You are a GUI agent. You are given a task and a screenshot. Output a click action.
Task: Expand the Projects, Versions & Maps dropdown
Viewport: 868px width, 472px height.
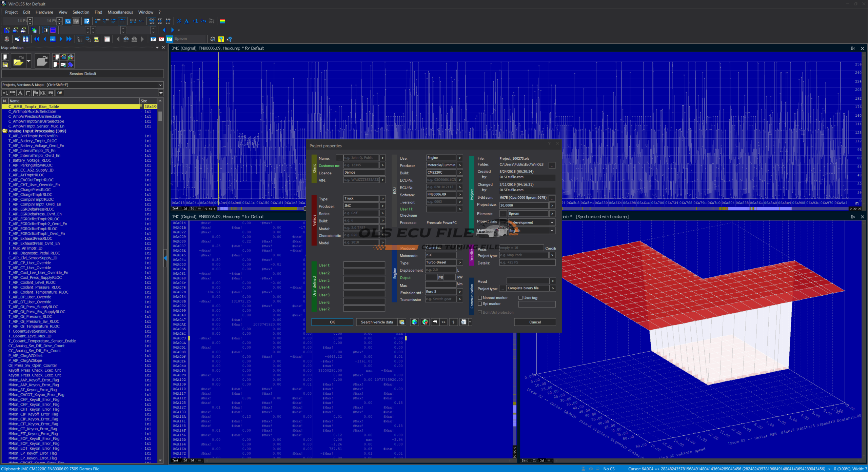[x=160, y=85]
